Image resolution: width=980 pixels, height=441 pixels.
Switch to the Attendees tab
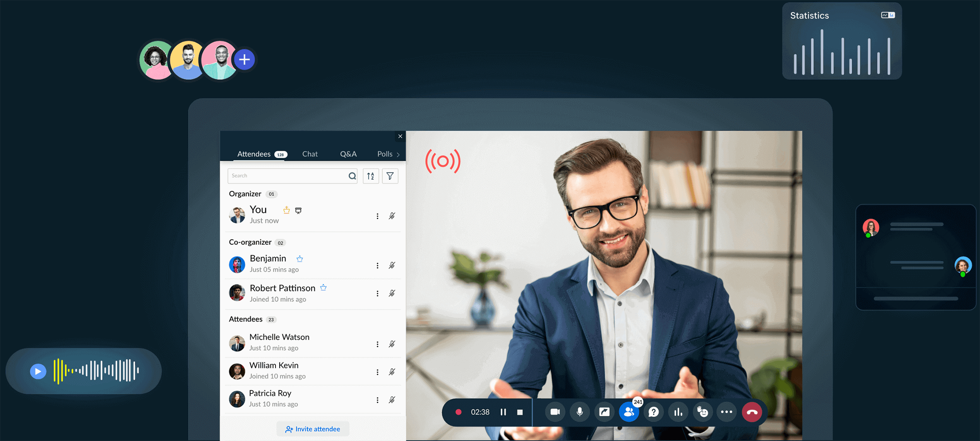pos(261,154)
